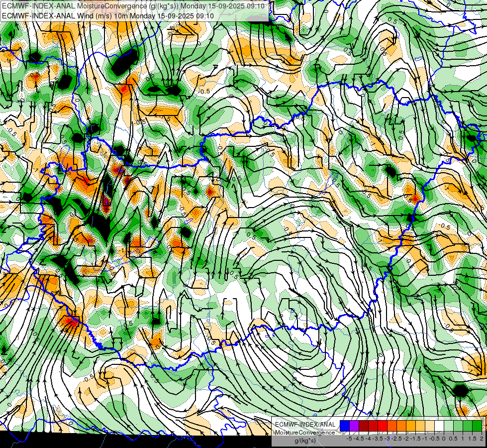The width and height of the screenshot is (487, 448).
Task: Click the 1 tick value on the legend
Action: (x=463, y=439)
